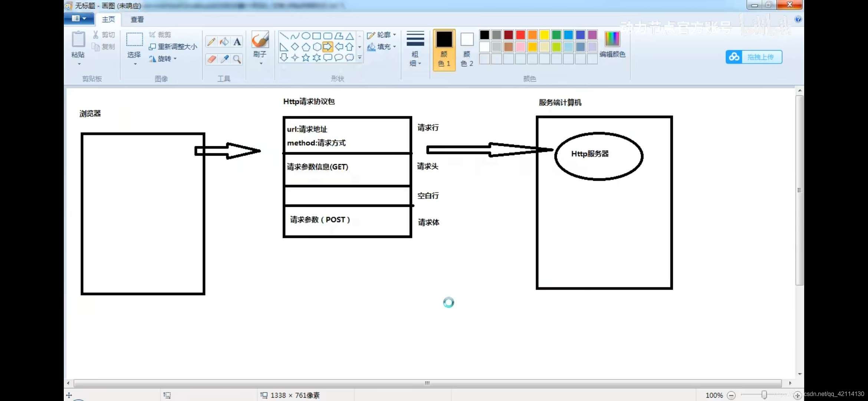Image resolution: width=868 pixels, height=401 pixels.
Task: Expand the 填充 fill dropdown
Action: tap(382, 47)
